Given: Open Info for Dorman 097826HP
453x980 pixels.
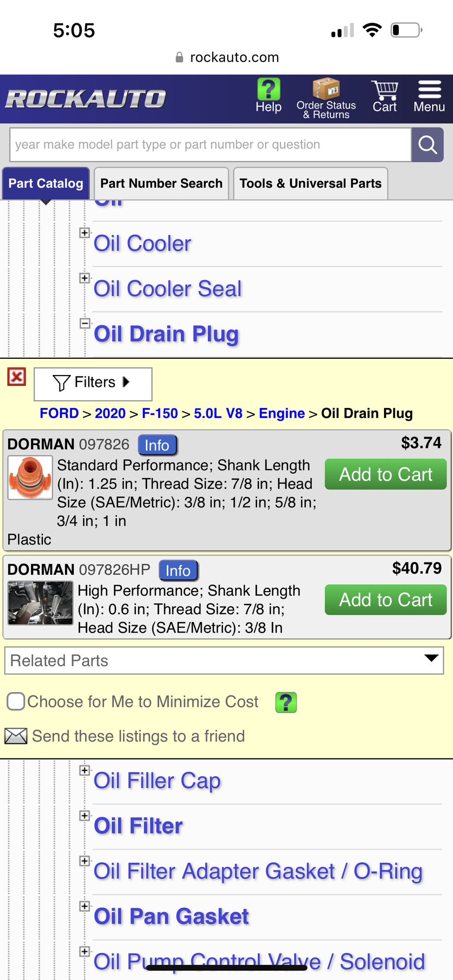Looking at the screenshot, I should 178,570.
